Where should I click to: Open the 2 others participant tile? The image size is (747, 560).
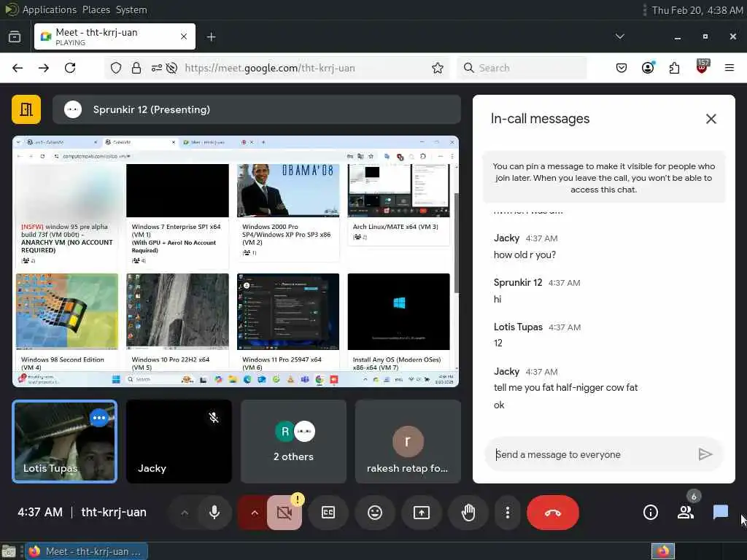click(293, 441)
